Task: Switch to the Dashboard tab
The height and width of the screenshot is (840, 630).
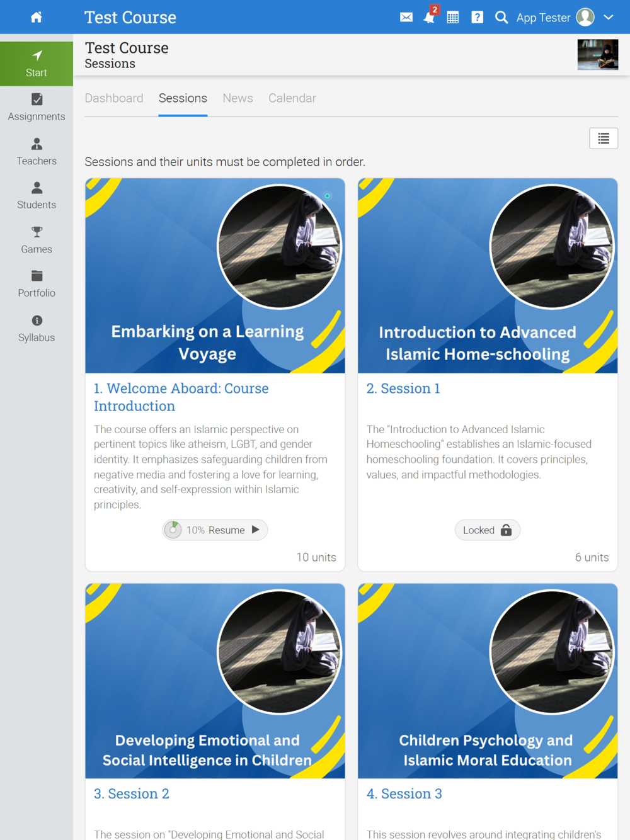Action: (114, 98)
